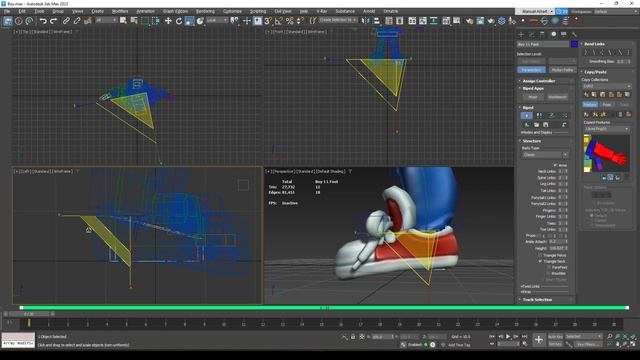Toggle the Selection Lock padlock icon
The height and width of the screenshot is (360, 640).
[353, 337]
